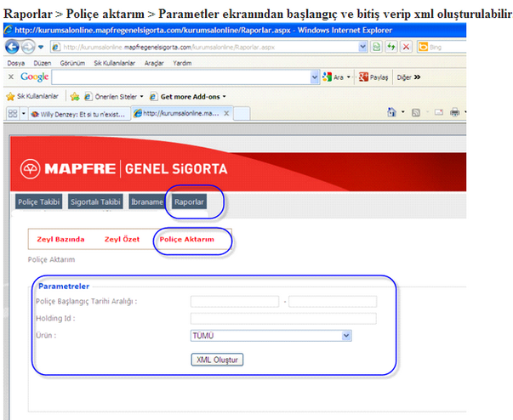The image size is (513, 420).
Task: Click the Home icon in command bar
Action: tap(391, 112)
